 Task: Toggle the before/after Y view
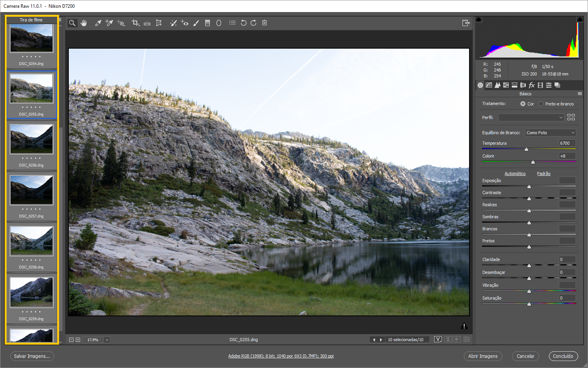438,339
